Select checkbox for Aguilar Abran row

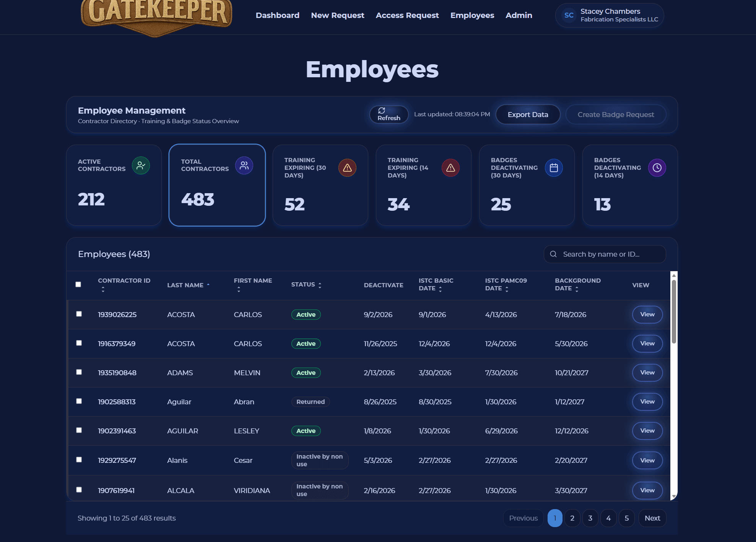tap(79, 401)
